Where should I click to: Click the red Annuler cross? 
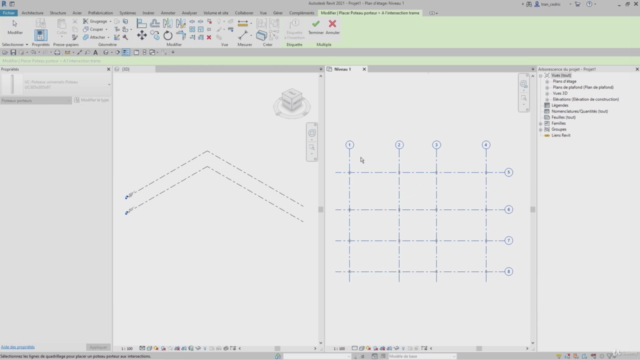[x=333, y=27]
